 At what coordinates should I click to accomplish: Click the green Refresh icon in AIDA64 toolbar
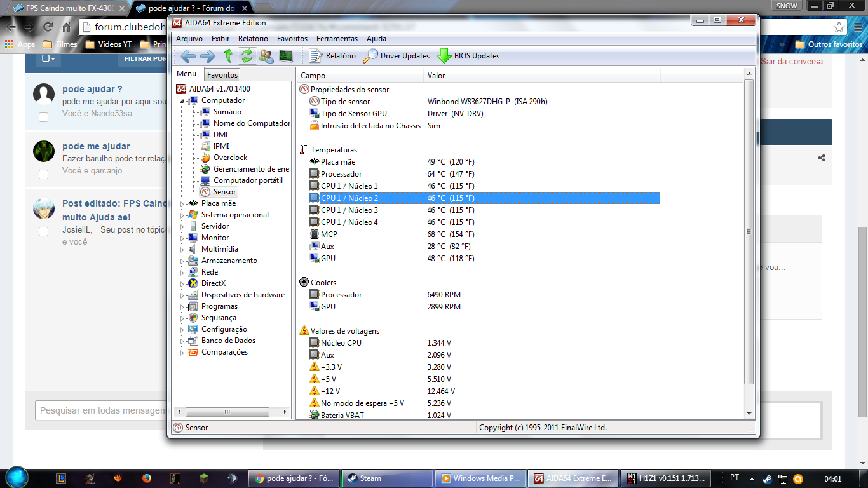coord(247,56)
